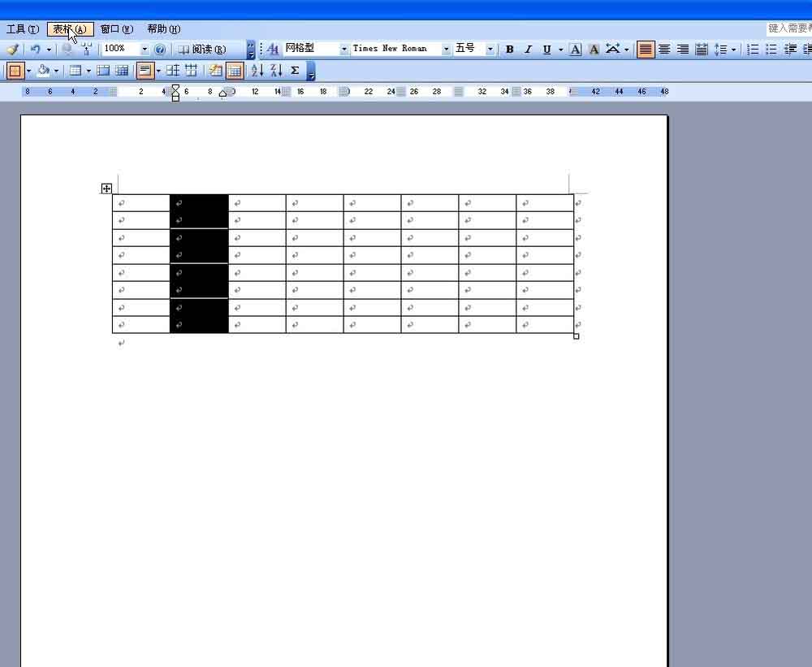Toggle Italic formatting

pyautogui.click(x=529, y=50)
